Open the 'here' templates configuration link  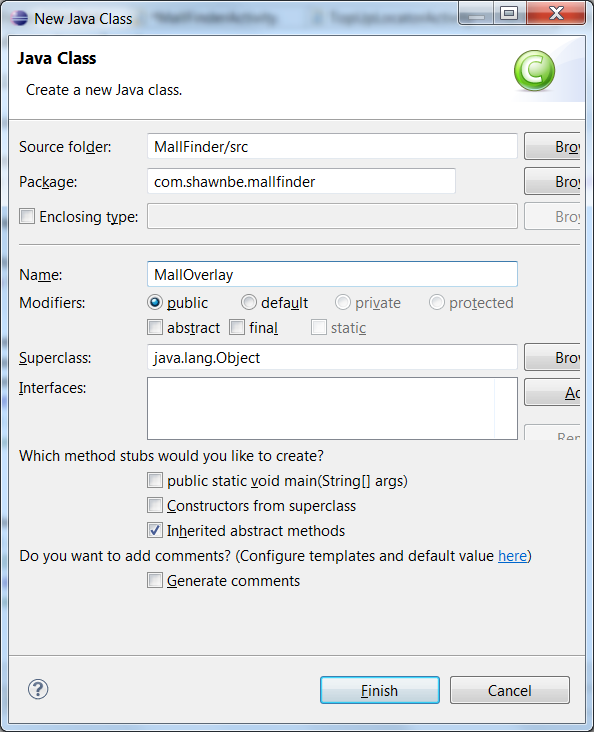pos(512,556)
